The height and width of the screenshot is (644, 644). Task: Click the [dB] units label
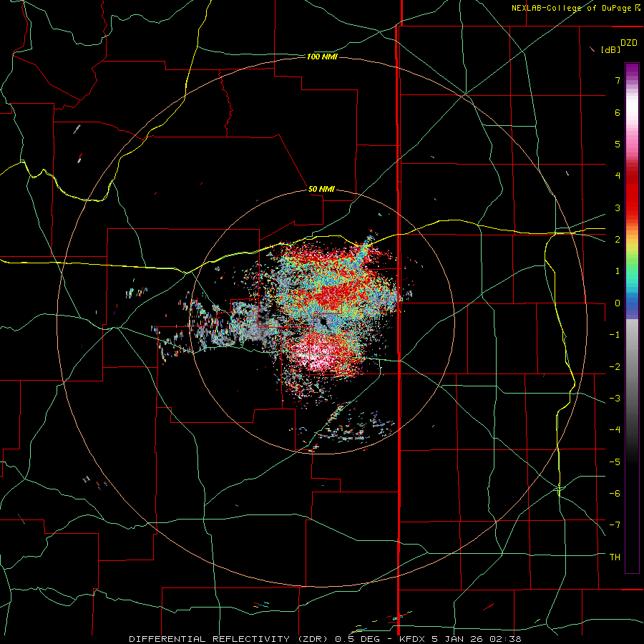point(610,49)
